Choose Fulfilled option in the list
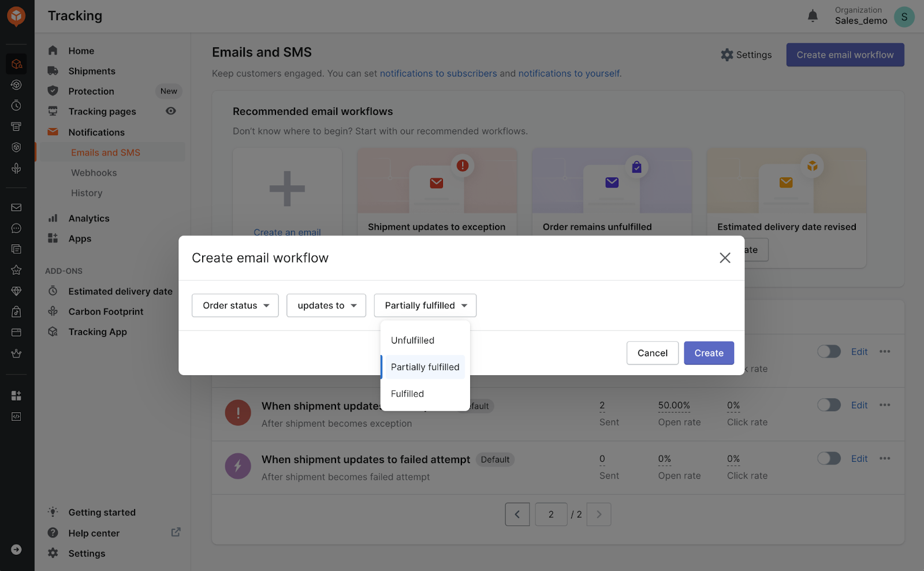This screenshot has width=924, height=571. click(408, 394)
